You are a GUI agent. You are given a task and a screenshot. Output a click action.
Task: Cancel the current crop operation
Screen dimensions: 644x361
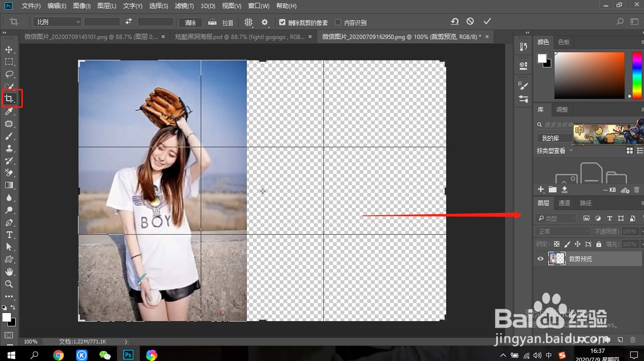(x=470, y=22)
